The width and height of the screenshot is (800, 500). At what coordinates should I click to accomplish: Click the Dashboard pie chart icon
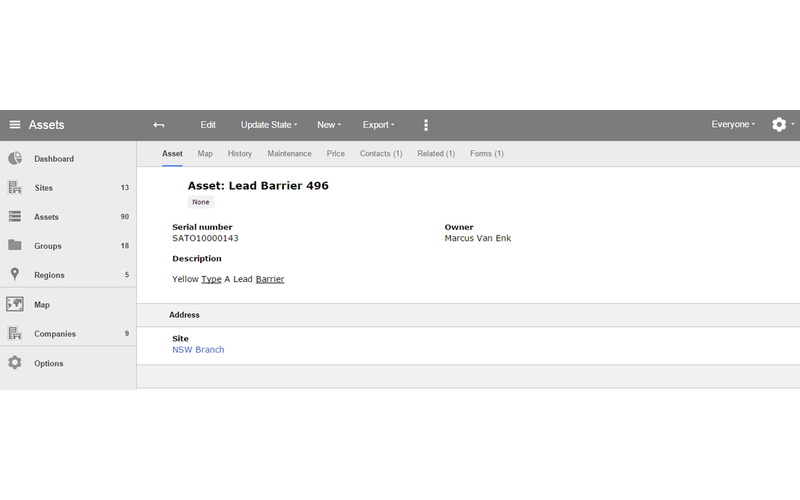tap(15, 158)
